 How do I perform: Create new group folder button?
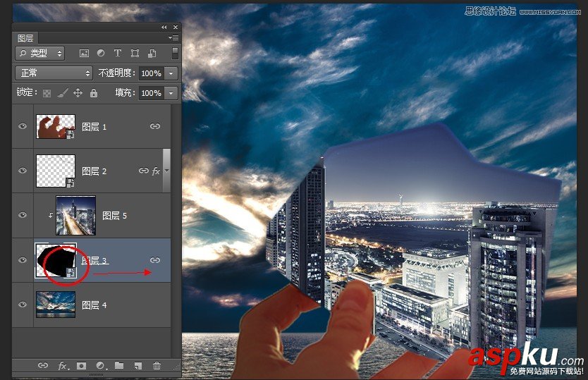click(119, 365)
